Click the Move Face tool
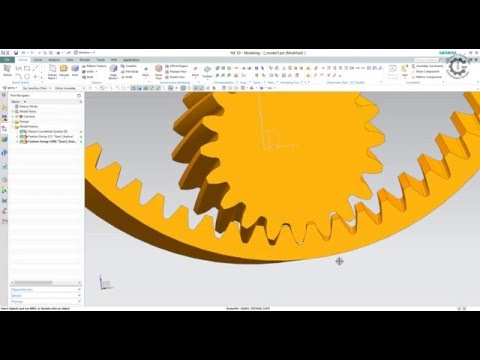This screenshot has width=480, height=360. pyautogui.click(x=159, y=71)
